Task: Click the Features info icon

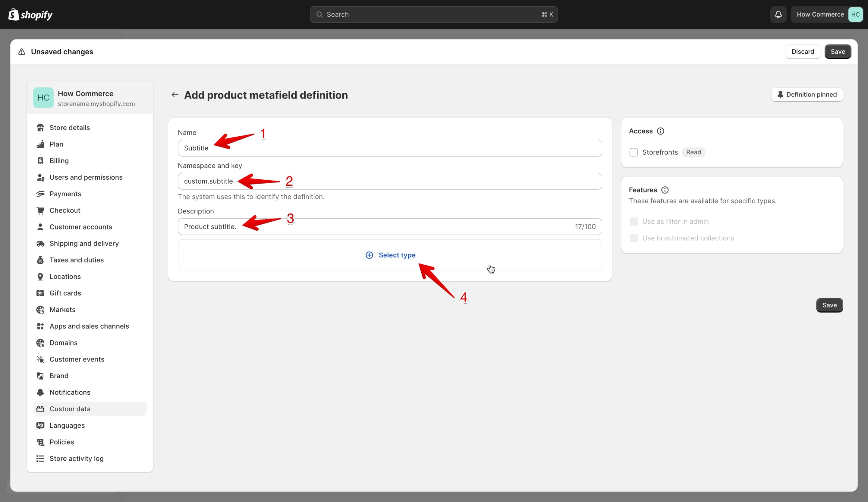Action: [x=665, y=190]
